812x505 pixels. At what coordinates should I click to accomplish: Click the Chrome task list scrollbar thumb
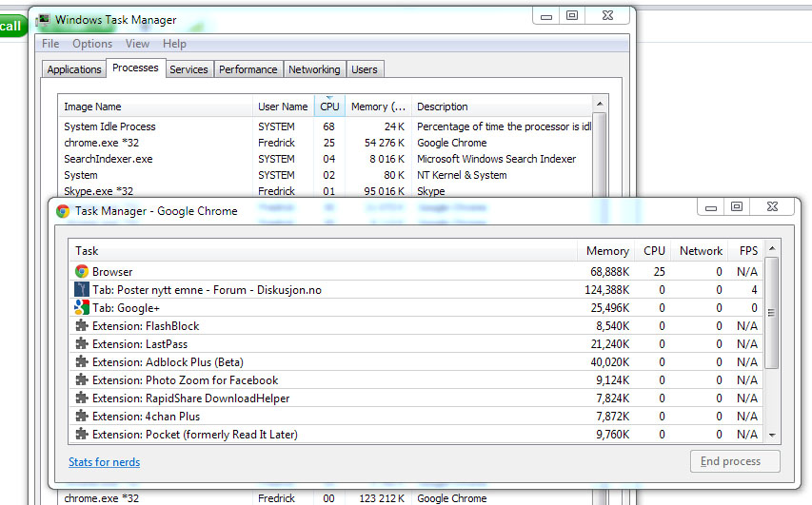pyautogui.click(x=772, y=313)
